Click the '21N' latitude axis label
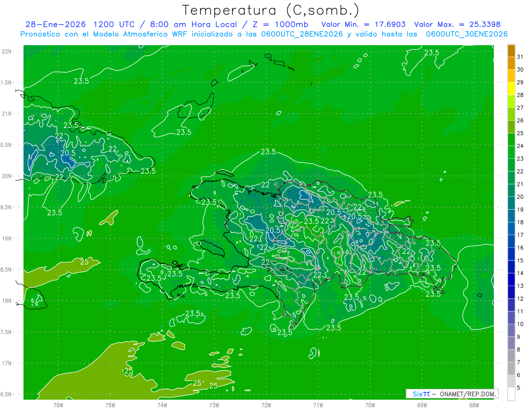532x411 pixels. click(7, 114)
